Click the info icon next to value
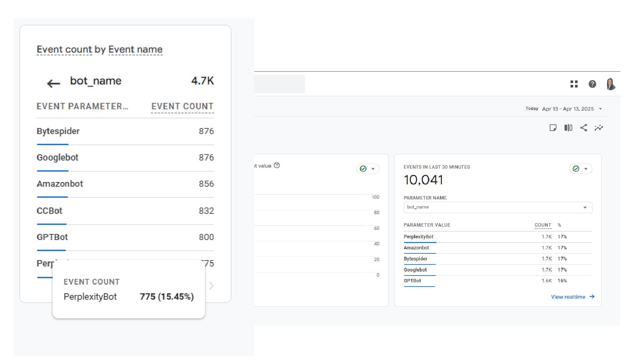Viewport: 644px width, 362px height. coord(277,166)
